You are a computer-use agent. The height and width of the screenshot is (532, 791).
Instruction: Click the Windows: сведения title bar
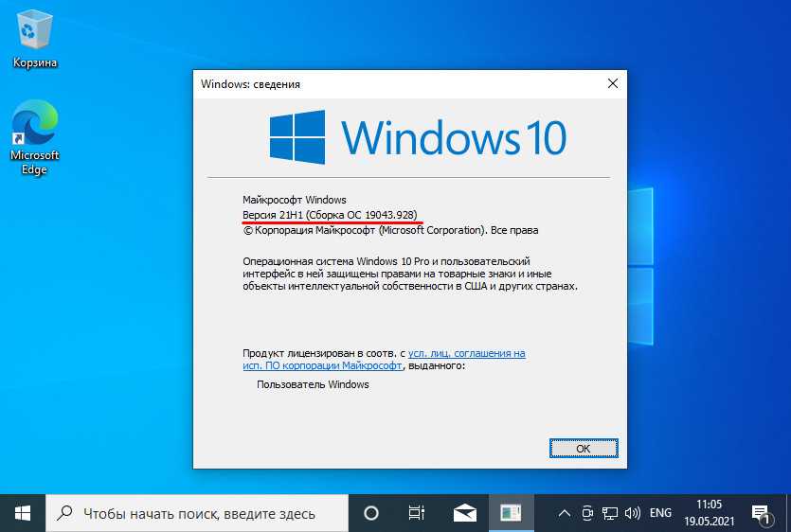(379, 83)
